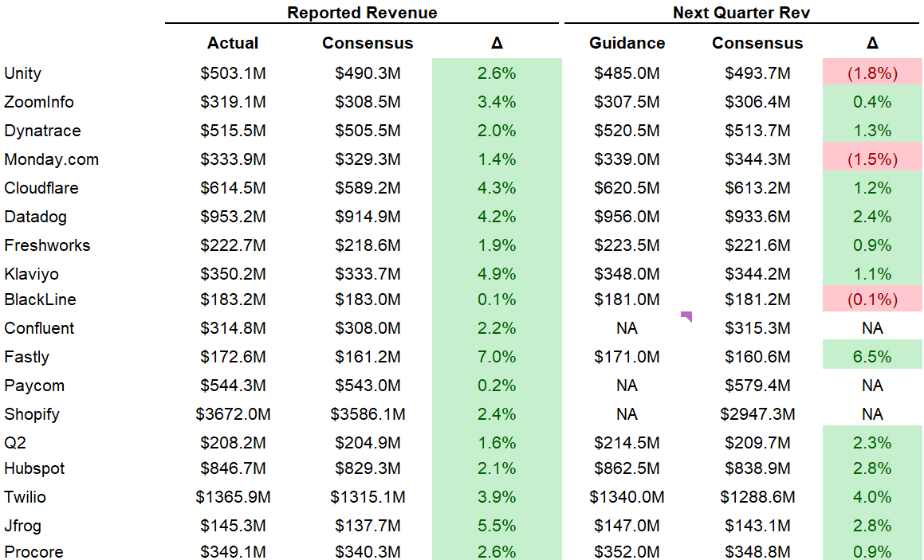Select Twilio next quarter delta 4.0%
Viewport: 924px width, 560px height.
[x=872, y=498]
